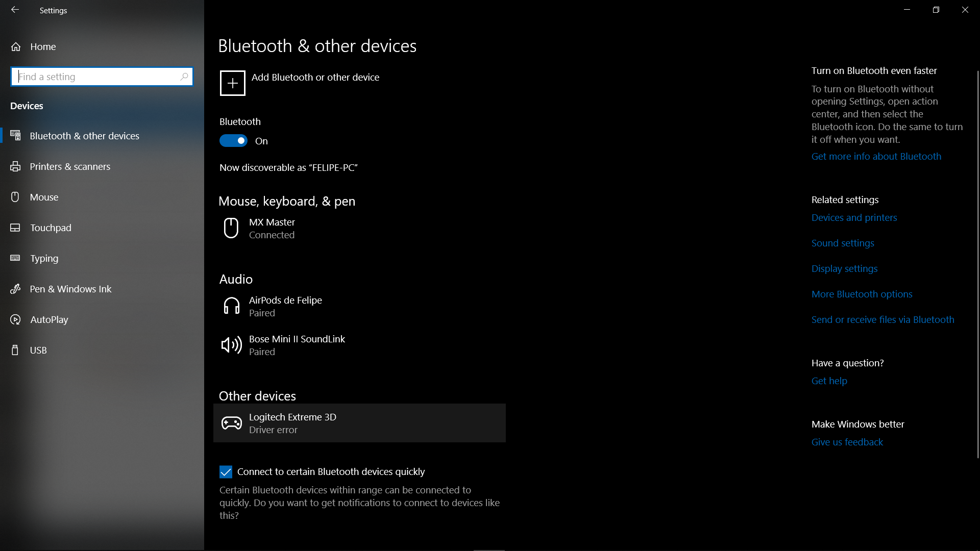Image resolution: width=980 pixels, height=551 pixels.
Task: Open More Bluetooth options link
Action: click(x=862, y=294)
